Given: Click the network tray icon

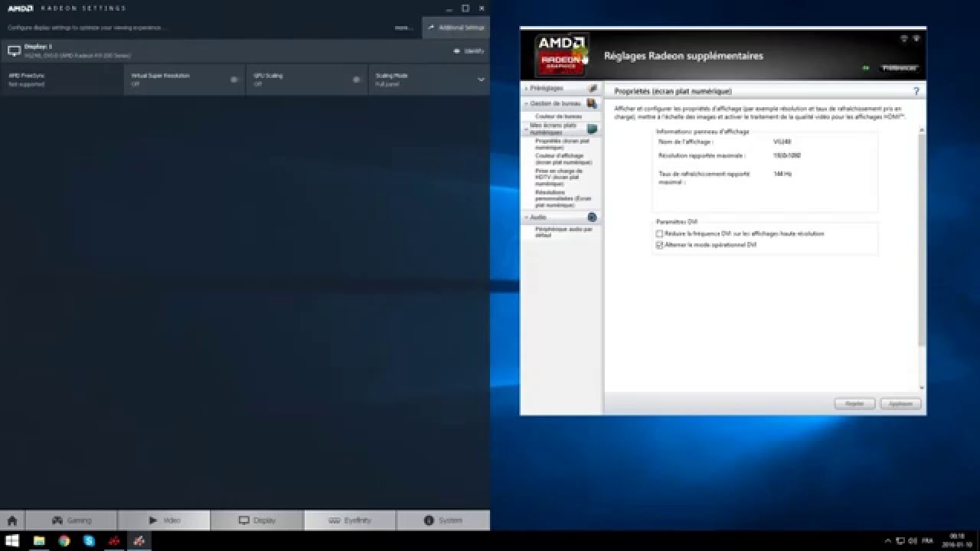Looking at the screenshot, I should click(x=900, y=541).
